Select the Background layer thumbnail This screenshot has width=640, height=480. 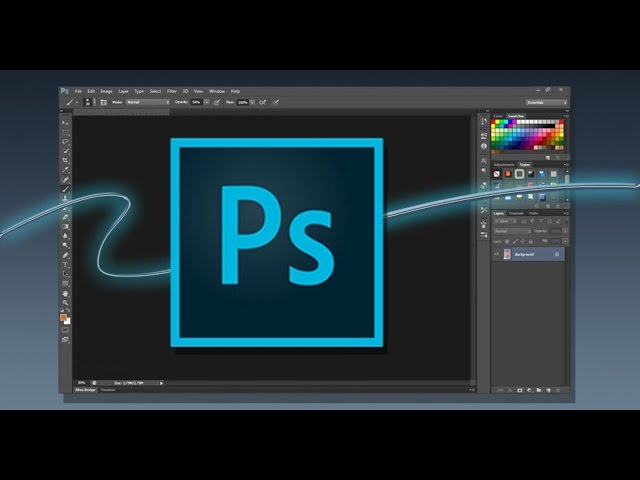(507, 254)
